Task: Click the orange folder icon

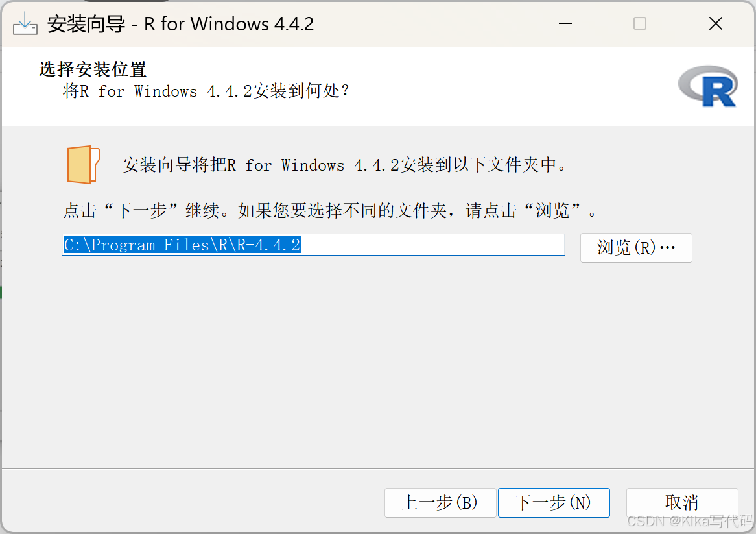Action: 83,165
